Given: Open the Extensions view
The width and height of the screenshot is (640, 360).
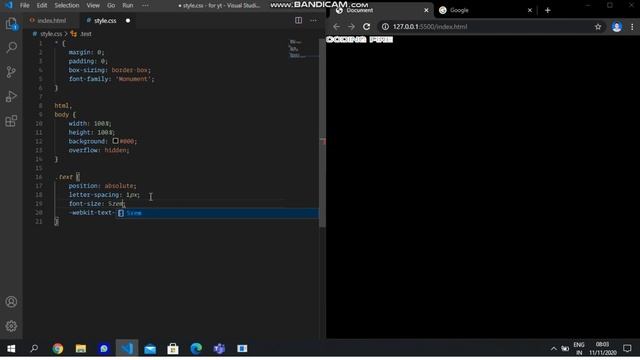Looking at the screenshot, I should point(11,121).
